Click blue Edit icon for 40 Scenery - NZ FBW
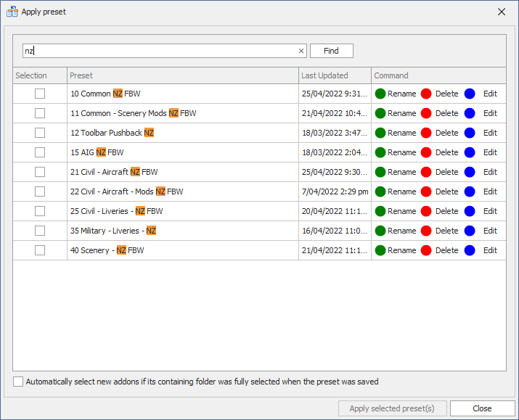This screenshot has width=519, height=420. pos(470,250)
